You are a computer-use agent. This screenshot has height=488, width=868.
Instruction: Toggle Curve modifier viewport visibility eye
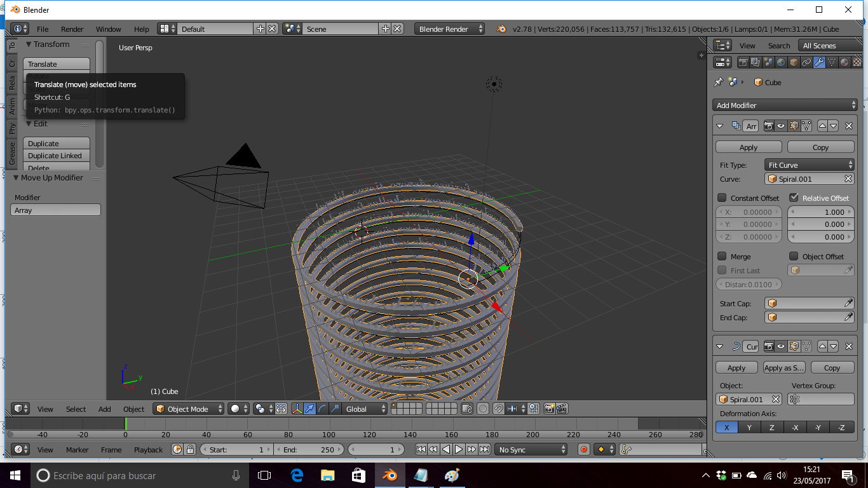[x=781, y=346]
